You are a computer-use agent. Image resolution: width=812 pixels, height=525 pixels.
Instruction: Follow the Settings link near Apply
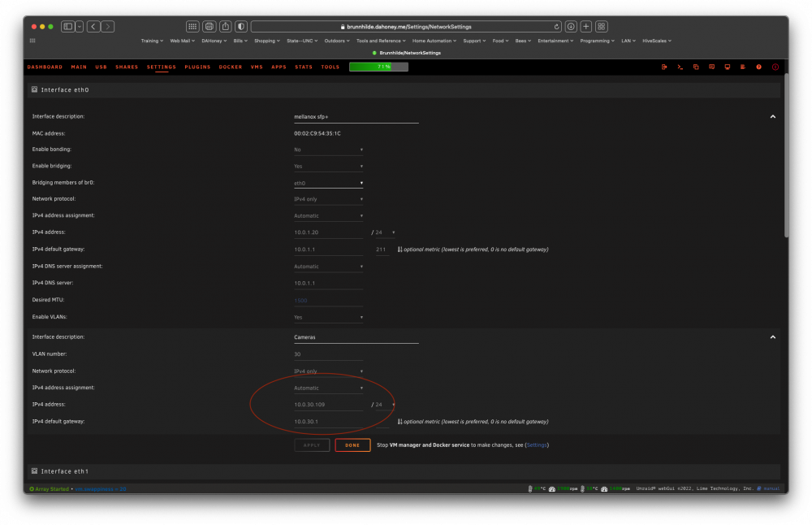point(537,445)
